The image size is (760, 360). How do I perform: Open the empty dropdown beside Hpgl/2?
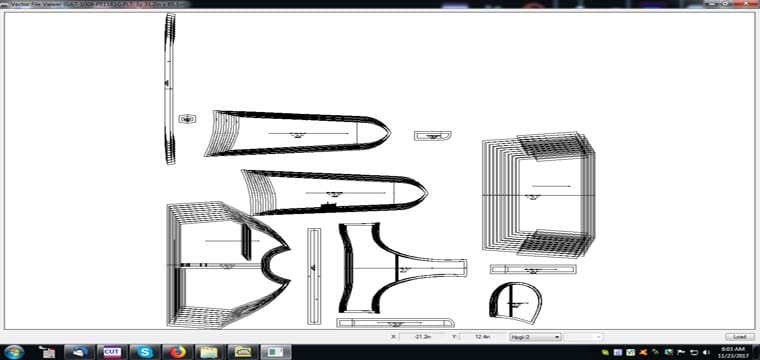[584, 337]
